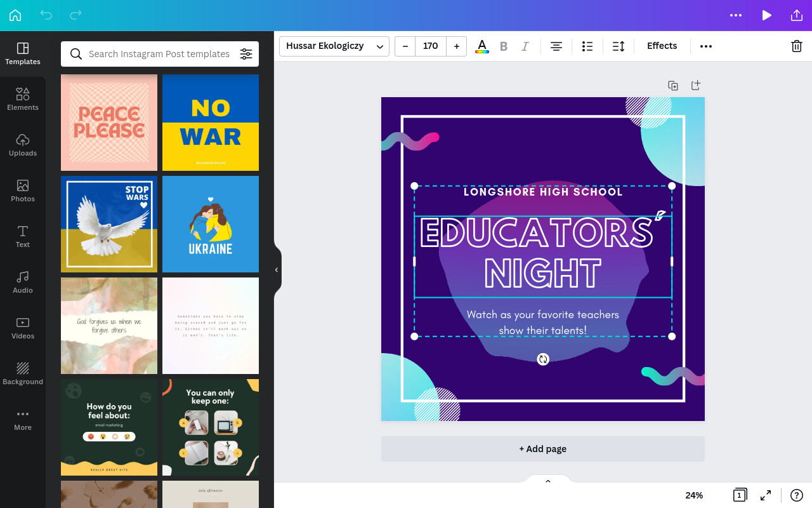The height and width of the screenshot is (508, 812).
Task: Select the God forgives us template
Action: coord(109,326)
